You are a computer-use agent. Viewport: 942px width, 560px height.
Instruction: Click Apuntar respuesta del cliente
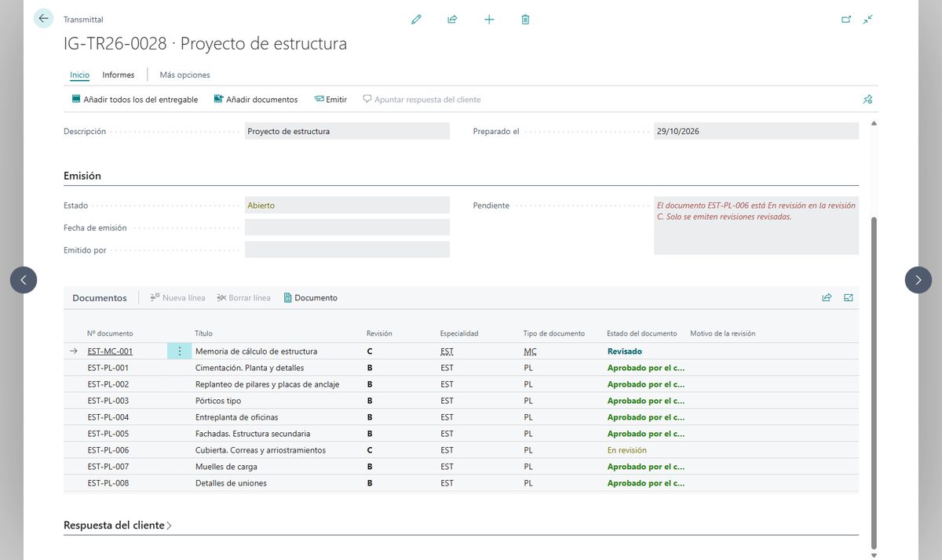422,100
